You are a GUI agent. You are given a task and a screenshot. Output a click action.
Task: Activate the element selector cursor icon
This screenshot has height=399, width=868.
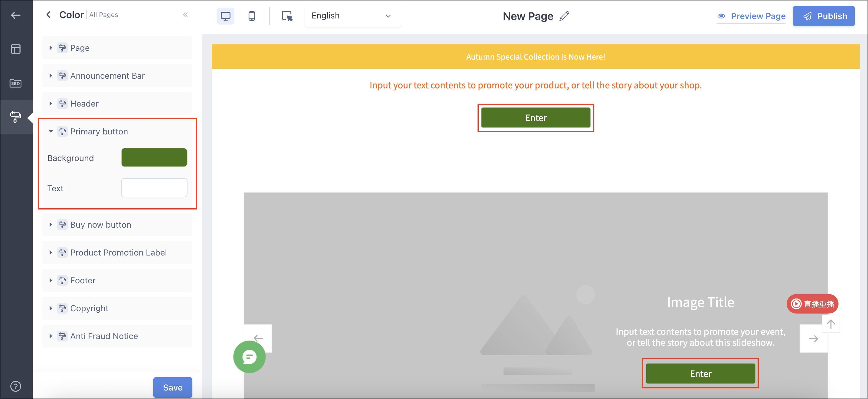tap(287, 16)
